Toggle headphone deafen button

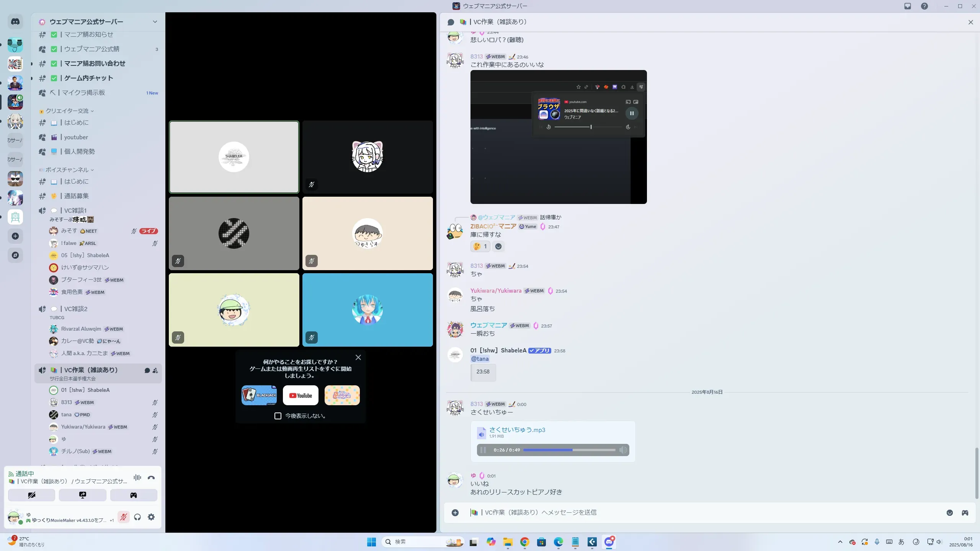(x=137, y=517)
